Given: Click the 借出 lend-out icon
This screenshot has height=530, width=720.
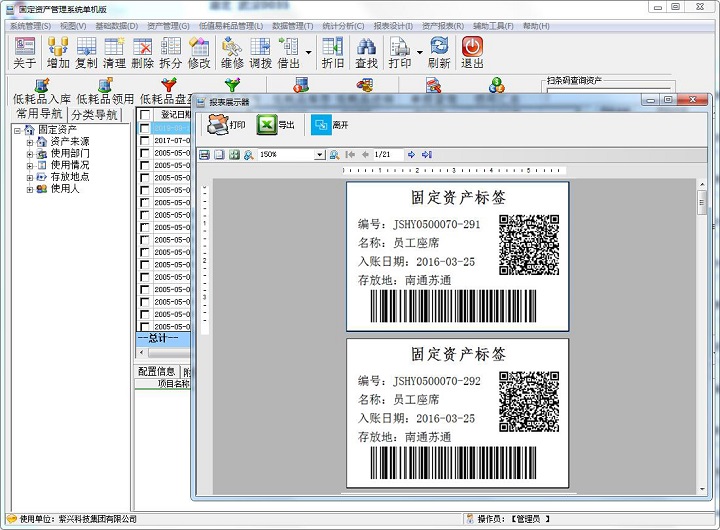Looking at the screenshot, I should pos(289,53).
